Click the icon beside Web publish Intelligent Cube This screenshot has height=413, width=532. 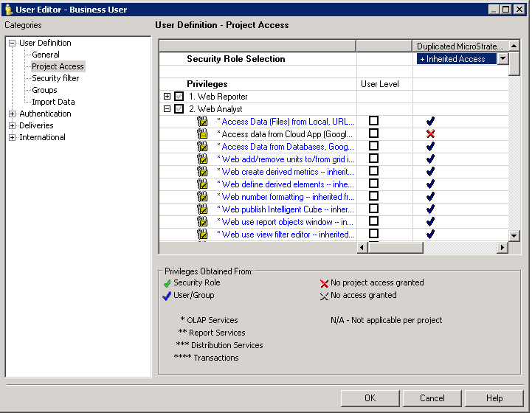tap(202, 209)
